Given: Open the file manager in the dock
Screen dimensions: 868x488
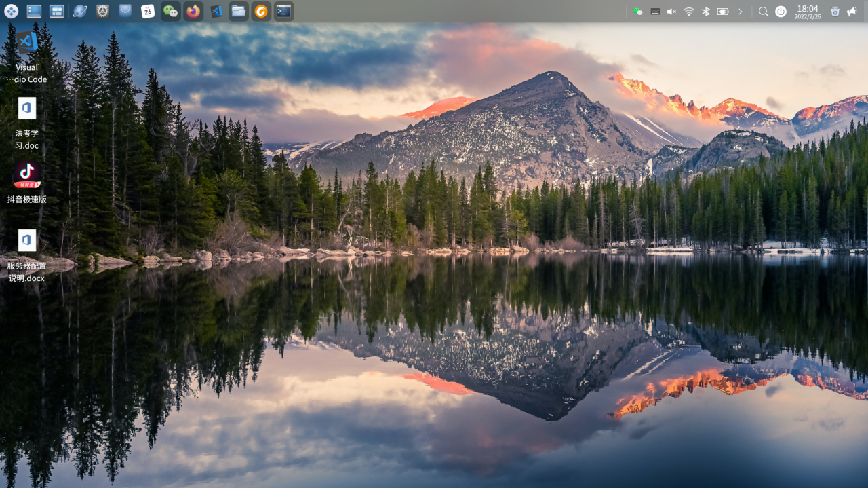Looking at the screenshot, I should tap(238, 11).
